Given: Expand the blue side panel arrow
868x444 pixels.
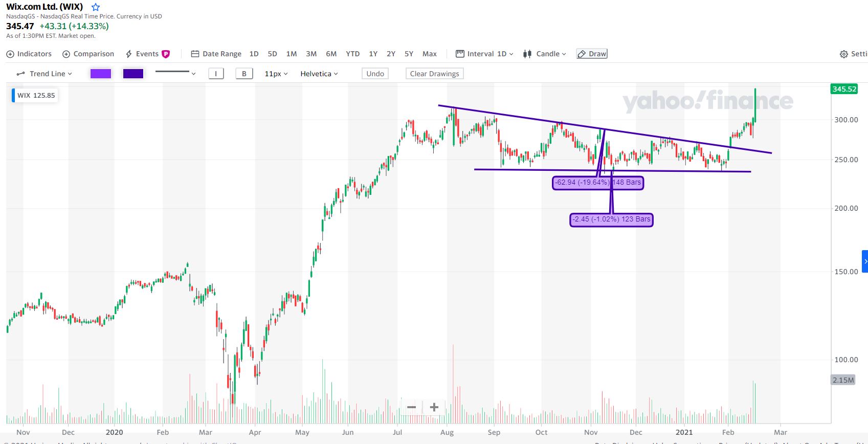Looking at the screenshot, I should coord(865,261).
